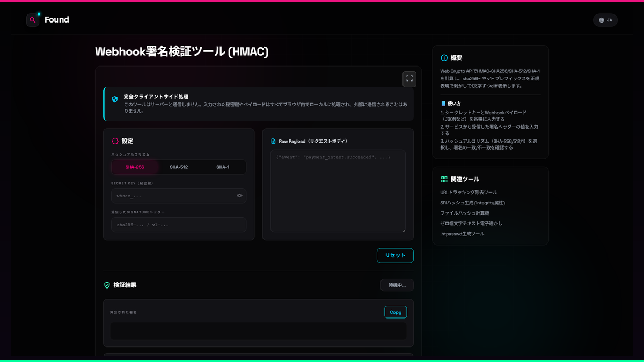The width and height of the screenshot is (644, 362).
Task: Click the grid icon beside 関連ツール
Action: (x=444, y=180)
